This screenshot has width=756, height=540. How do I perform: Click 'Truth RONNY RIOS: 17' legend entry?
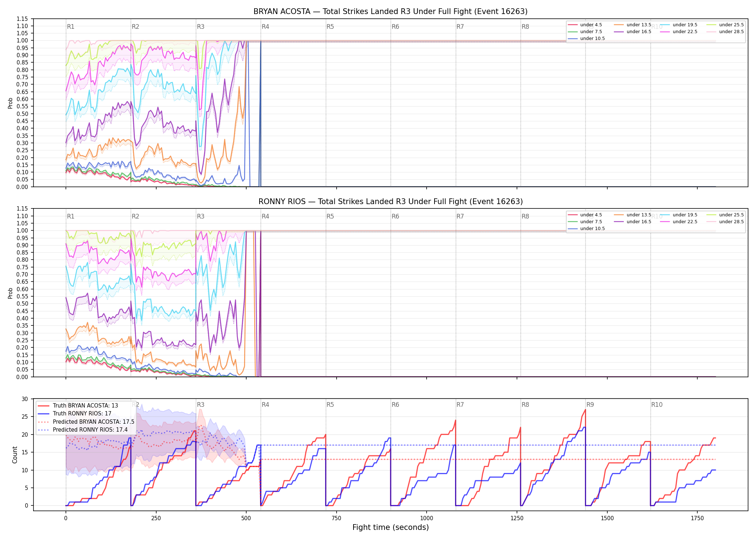click(75, 414)
